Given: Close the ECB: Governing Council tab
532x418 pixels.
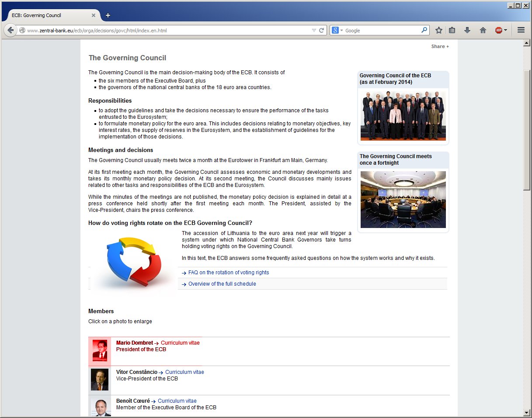Looking at the screenshot, I should 94,15.
